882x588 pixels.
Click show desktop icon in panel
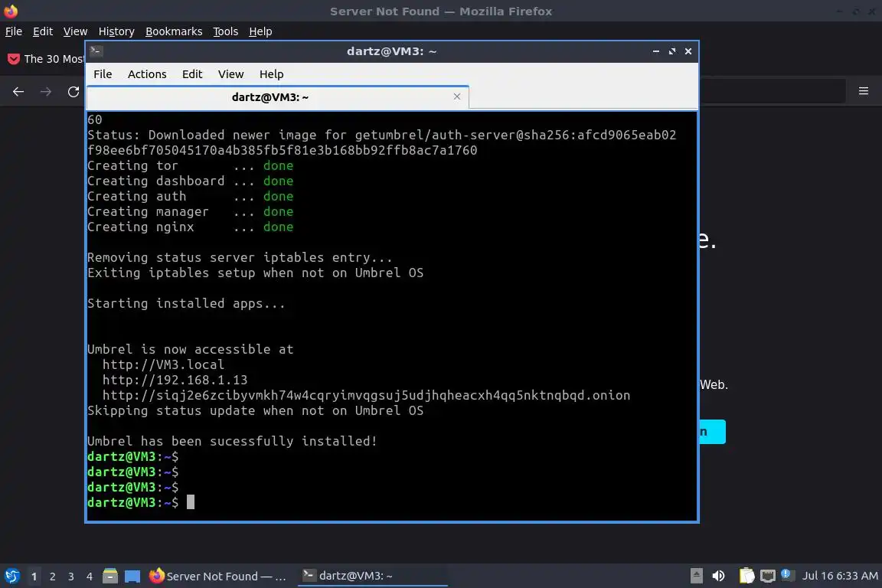[x=132, y=576]
